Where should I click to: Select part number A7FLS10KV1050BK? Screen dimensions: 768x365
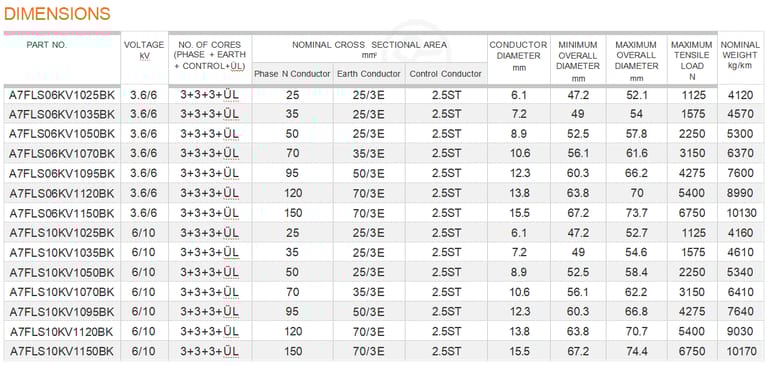pyautogui.click(x=62, y=273)
